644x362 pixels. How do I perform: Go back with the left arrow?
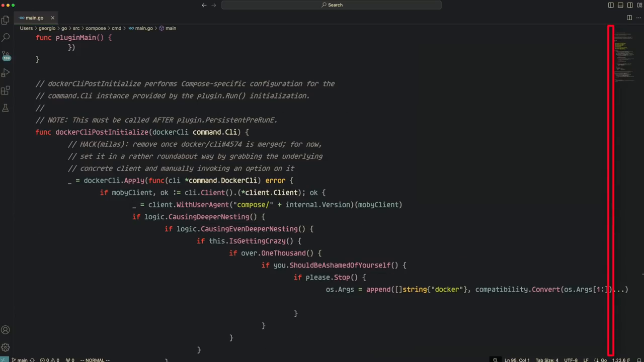(204, 5)
